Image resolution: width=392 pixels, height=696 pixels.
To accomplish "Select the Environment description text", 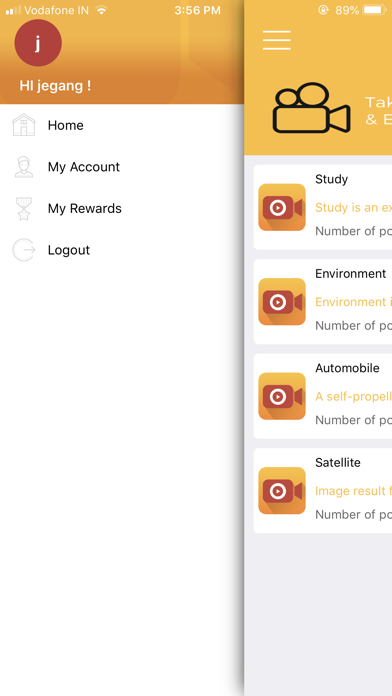I will coord(353,302).
